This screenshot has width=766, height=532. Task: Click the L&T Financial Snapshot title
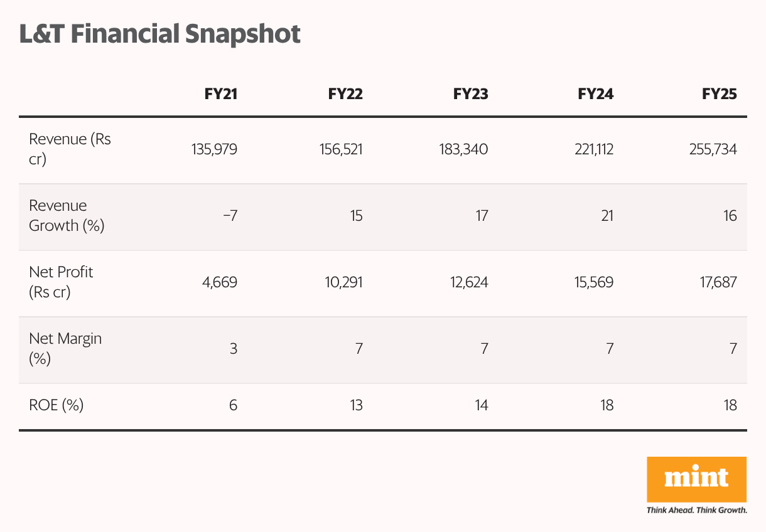[160, 34]
